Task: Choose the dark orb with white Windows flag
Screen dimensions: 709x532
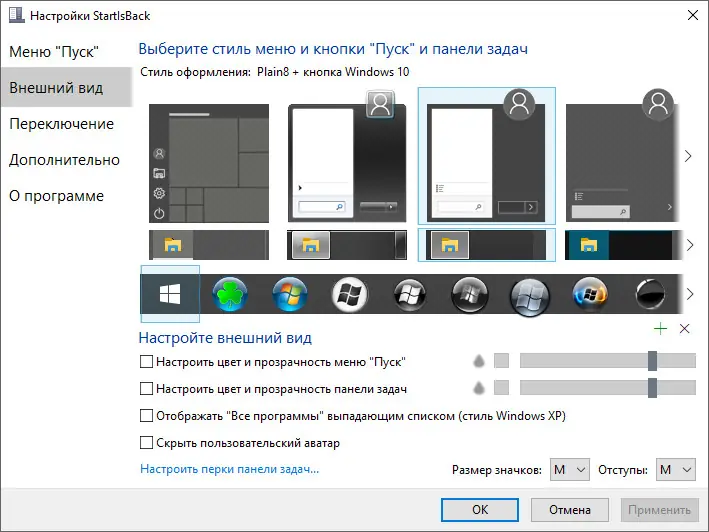Action: 410,294
